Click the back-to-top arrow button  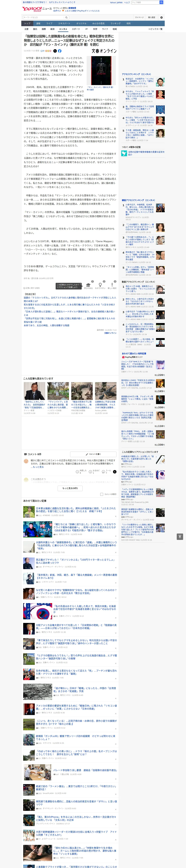coord(180,536)
